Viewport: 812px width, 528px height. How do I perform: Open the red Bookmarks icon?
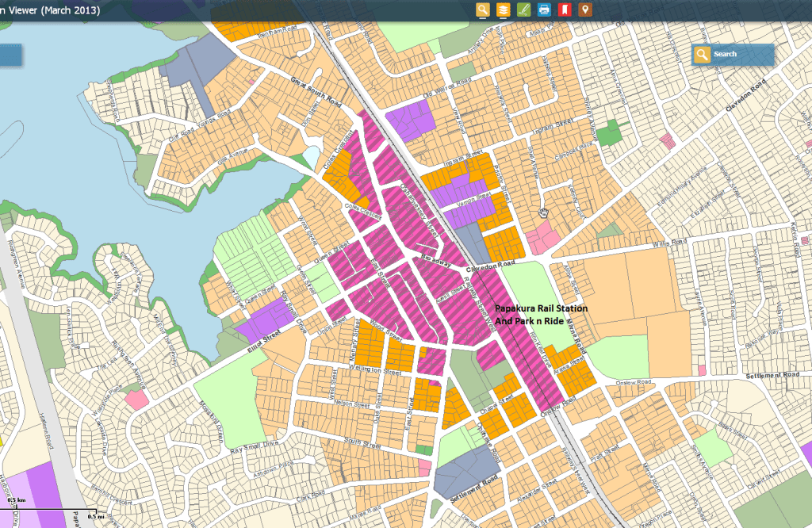tap(565, 10)
